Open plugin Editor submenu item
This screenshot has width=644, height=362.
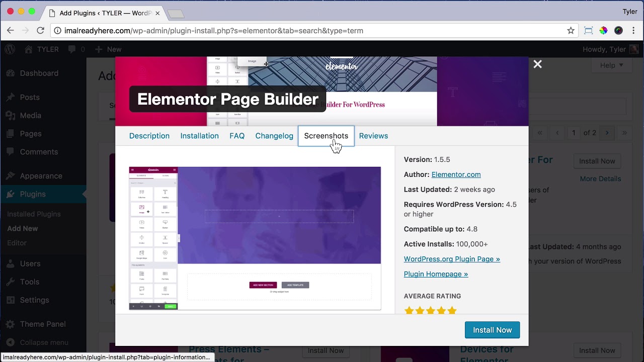[x=17, y=242]
